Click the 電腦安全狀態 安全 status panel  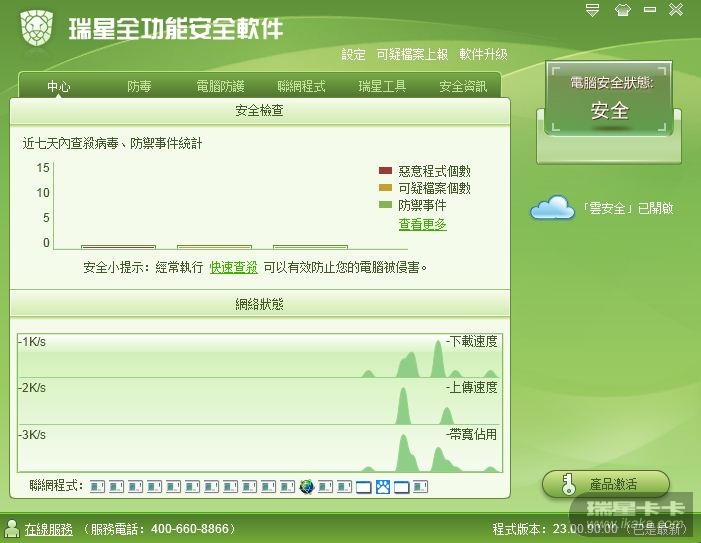coord(609,99)
